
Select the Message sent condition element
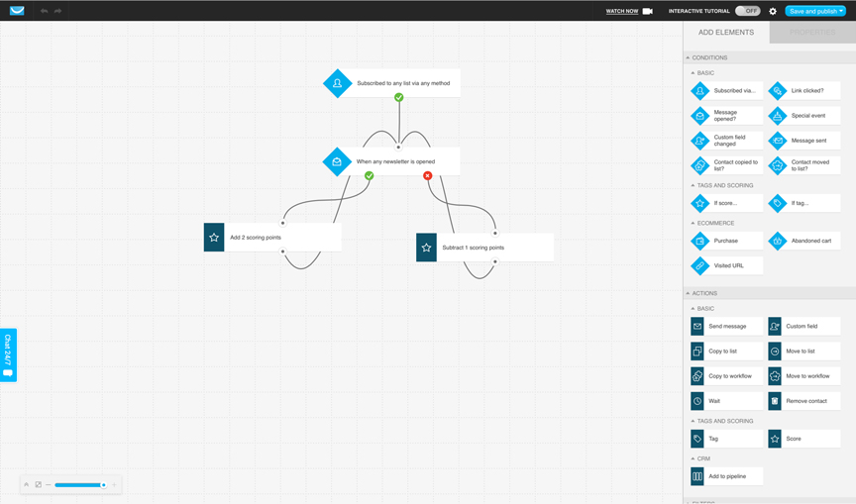[x=804, y=141]
